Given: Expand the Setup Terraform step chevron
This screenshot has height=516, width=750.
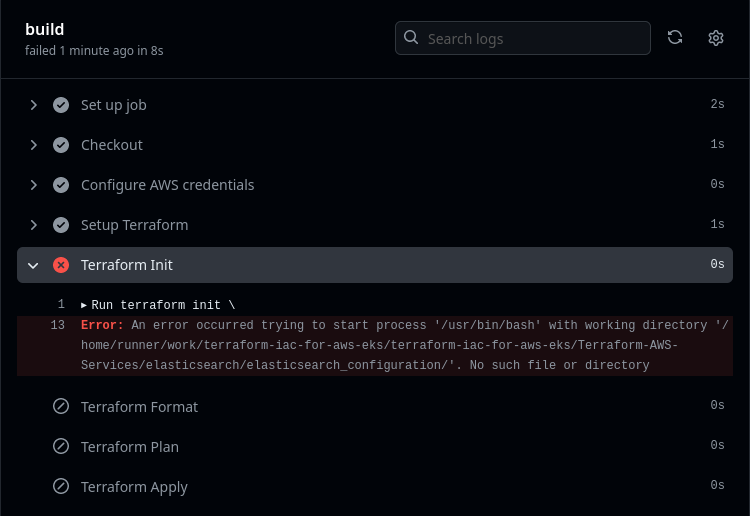Looking at the screenshot, I should pyautogui.click(x=33, y=225).
